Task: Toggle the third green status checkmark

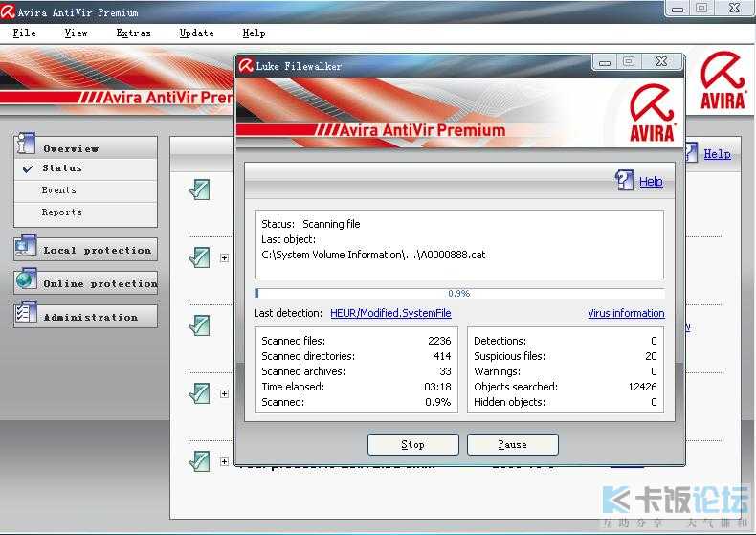Action: point(199,325)
